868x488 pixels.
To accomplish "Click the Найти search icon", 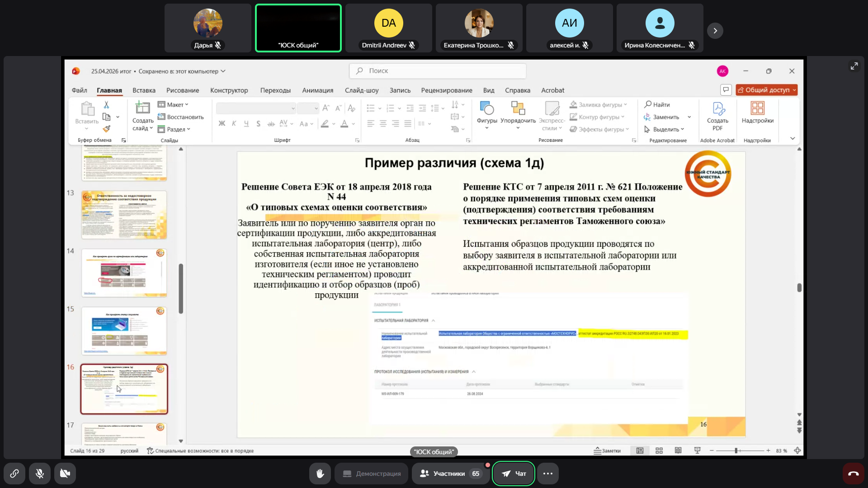I will click(648, 104).
